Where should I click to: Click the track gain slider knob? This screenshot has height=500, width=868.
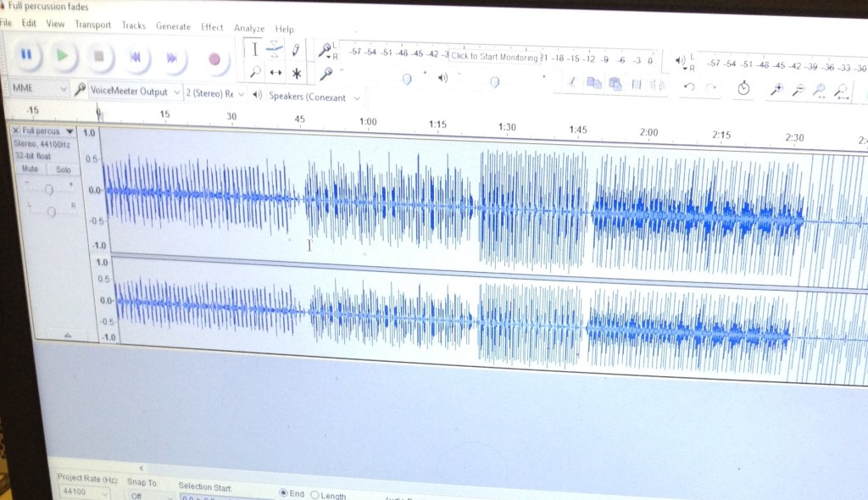click(x=48, y=189)
